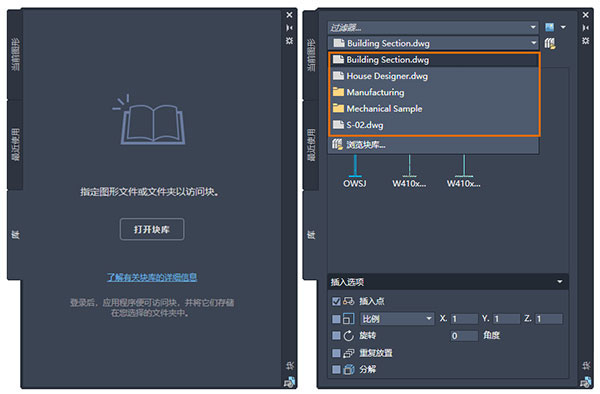Click the S-02.dwg file icon
This screenshot has height=394, width=600.
coord(338,125)
